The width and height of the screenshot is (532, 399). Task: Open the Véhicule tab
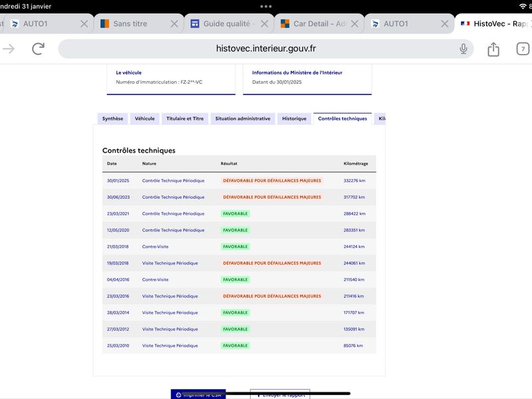(x=144, y=119)
